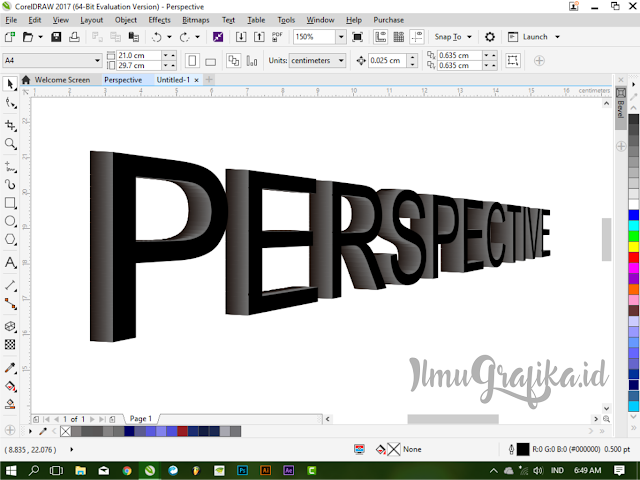
Task: Select the Rectangle tool
Action: [10, 203]
